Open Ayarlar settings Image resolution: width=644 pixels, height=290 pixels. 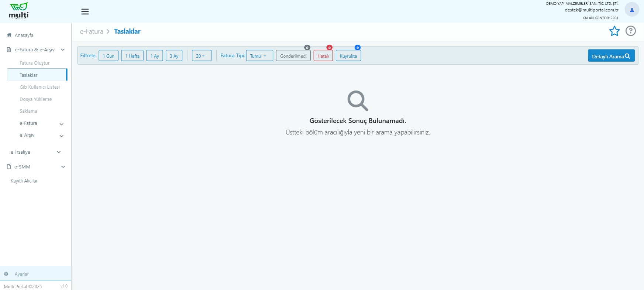[22, 274]
